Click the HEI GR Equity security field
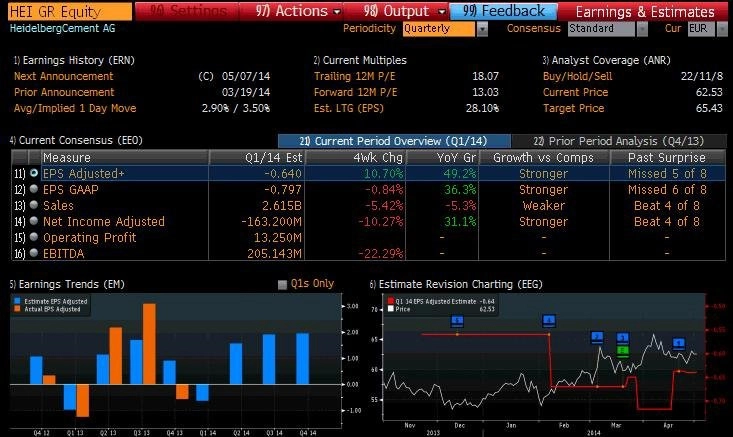 point(70,11)
